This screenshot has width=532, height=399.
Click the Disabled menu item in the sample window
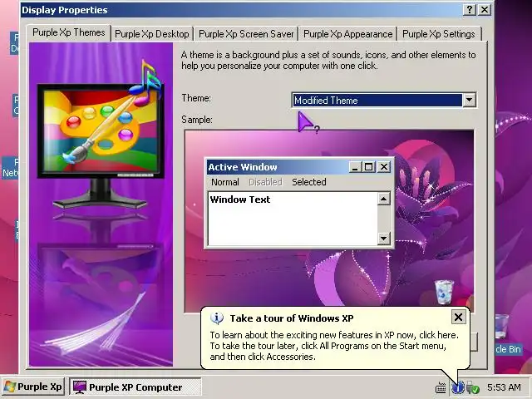tap(265, 182)
